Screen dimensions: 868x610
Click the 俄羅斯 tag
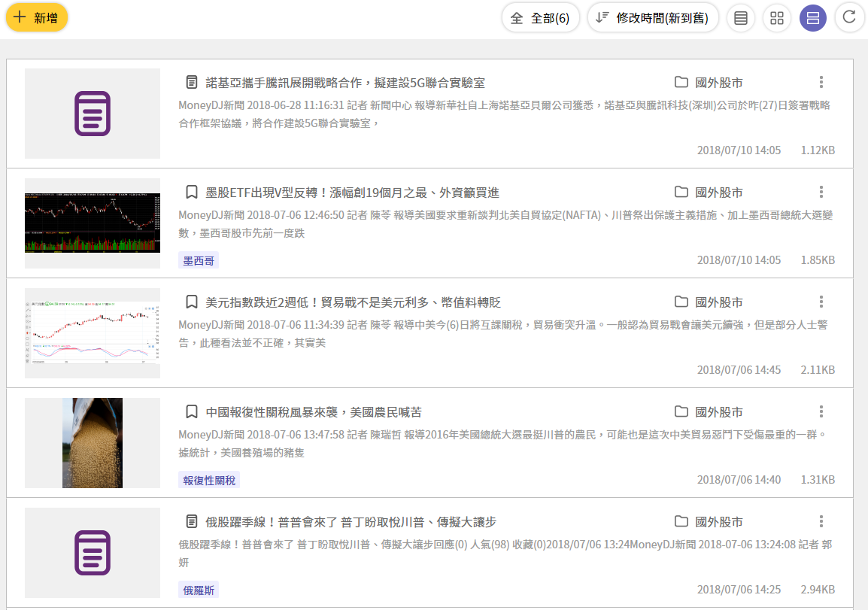pos(198,590)
